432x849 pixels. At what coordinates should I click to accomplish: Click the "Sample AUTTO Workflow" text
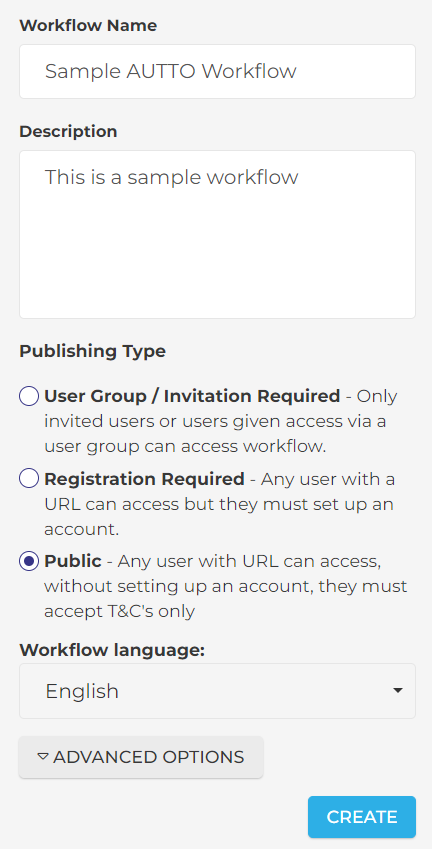pos(171,71)
